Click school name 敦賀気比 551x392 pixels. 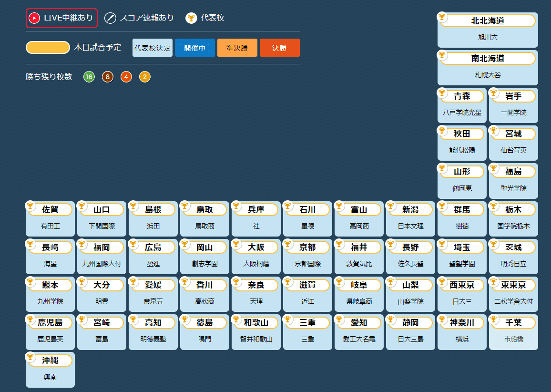point(359,264)
